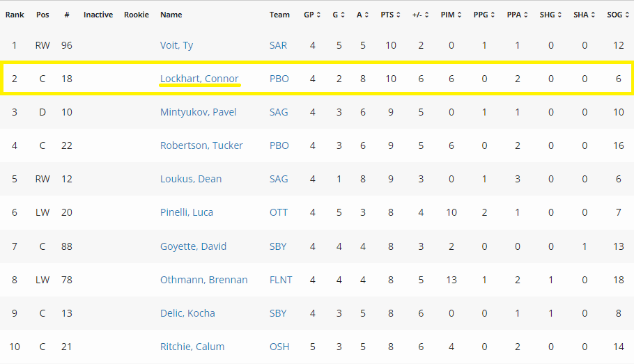Screen dimensions: 634x364
Task: Sort by assists (A) column header
Action: [x=362, y=15]
